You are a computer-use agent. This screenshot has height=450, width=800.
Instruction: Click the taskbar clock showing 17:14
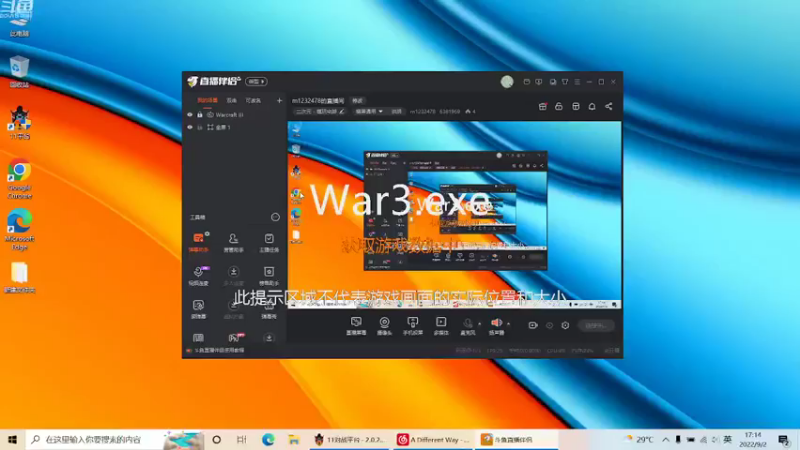pos(753,439)
